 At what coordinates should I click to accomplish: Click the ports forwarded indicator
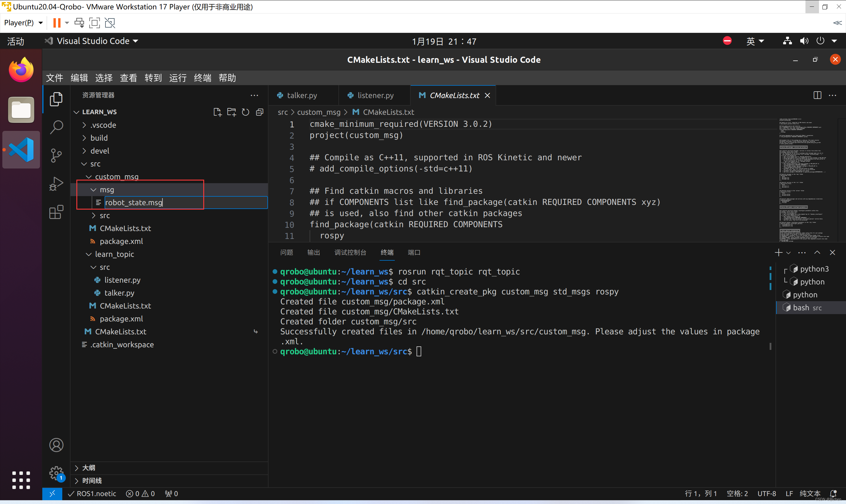(x=171, y=493)
